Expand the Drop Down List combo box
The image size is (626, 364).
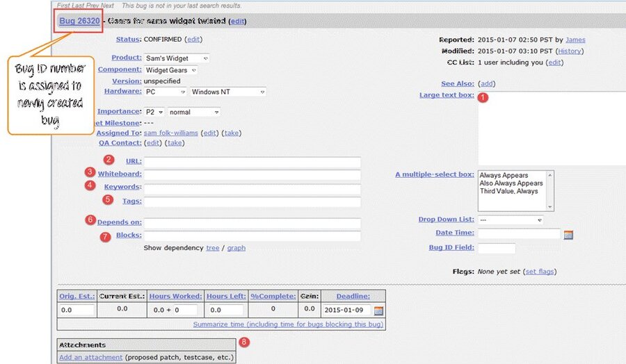pyautogui.click(x=511, y=220)
